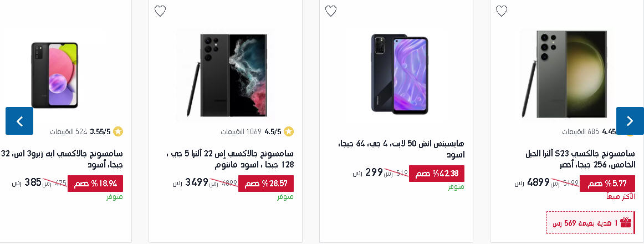Open the Hisense H50 Lite phone image
The width and height of the screenshot is (644, 244).
[400, 74]
